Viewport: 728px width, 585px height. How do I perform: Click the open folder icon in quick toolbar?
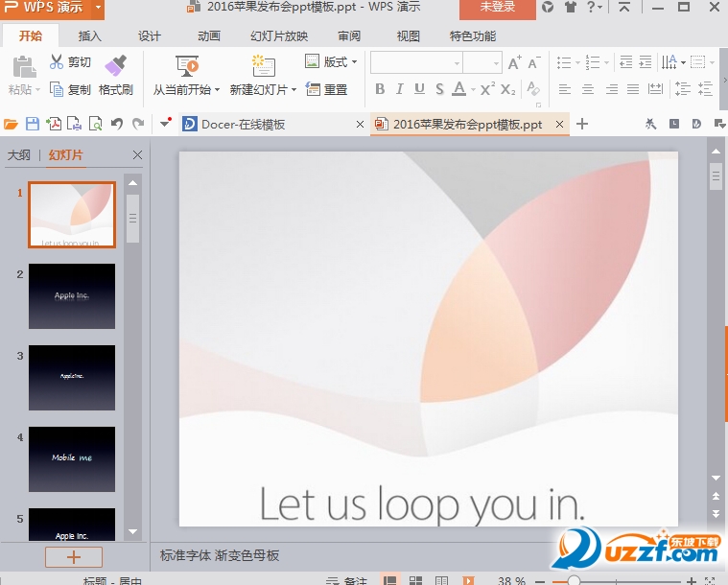click(x=11, y=124)
